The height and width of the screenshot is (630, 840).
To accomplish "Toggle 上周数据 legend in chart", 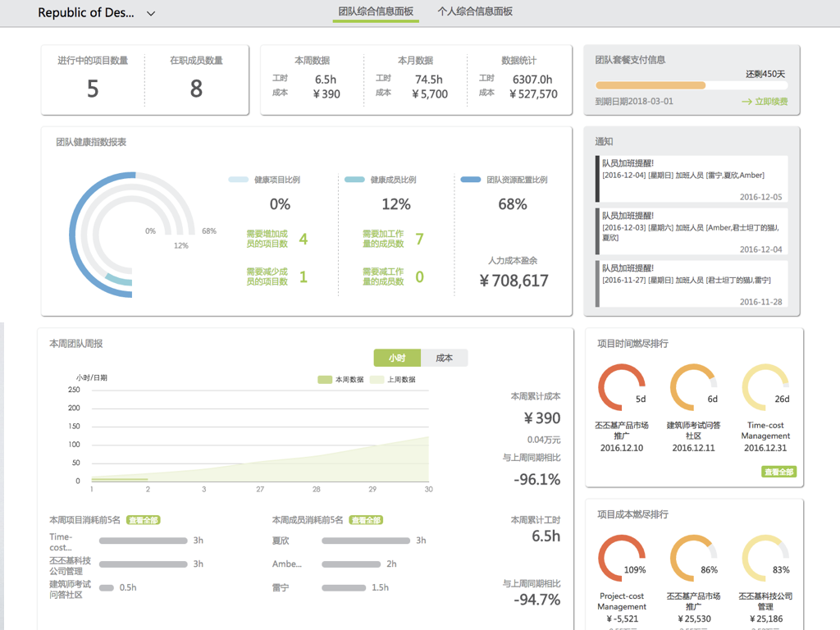I will (x=392, y=380).
